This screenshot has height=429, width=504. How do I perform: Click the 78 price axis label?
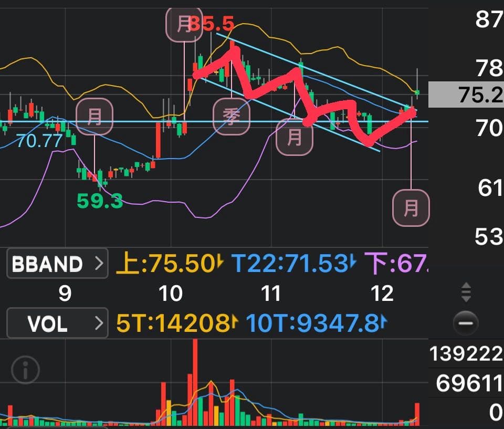(x=489, y=68)
